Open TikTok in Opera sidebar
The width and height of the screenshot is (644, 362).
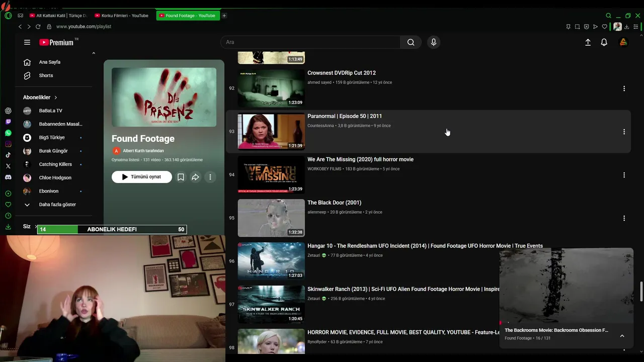point(8,155)
